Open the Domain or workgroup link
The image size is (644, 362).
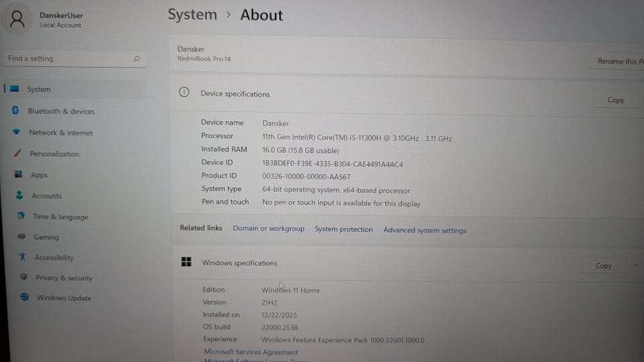click(268, 229)
